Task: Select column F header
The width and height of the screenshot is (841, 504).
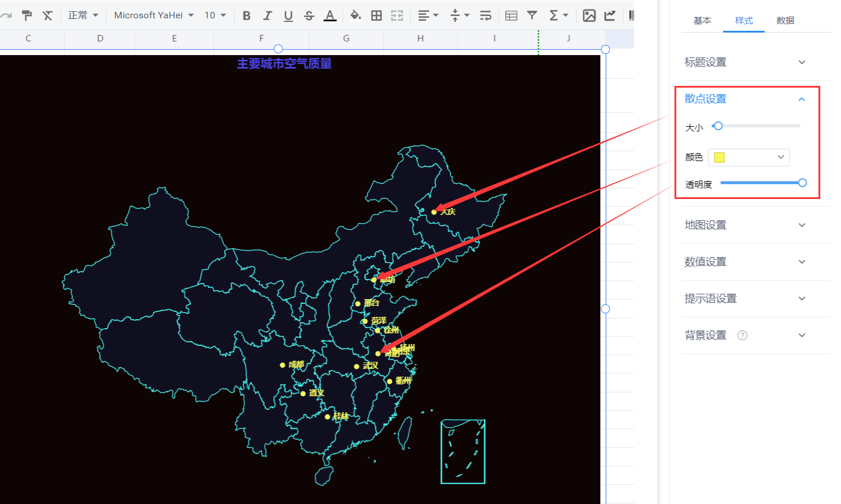Action: (261, 38)
